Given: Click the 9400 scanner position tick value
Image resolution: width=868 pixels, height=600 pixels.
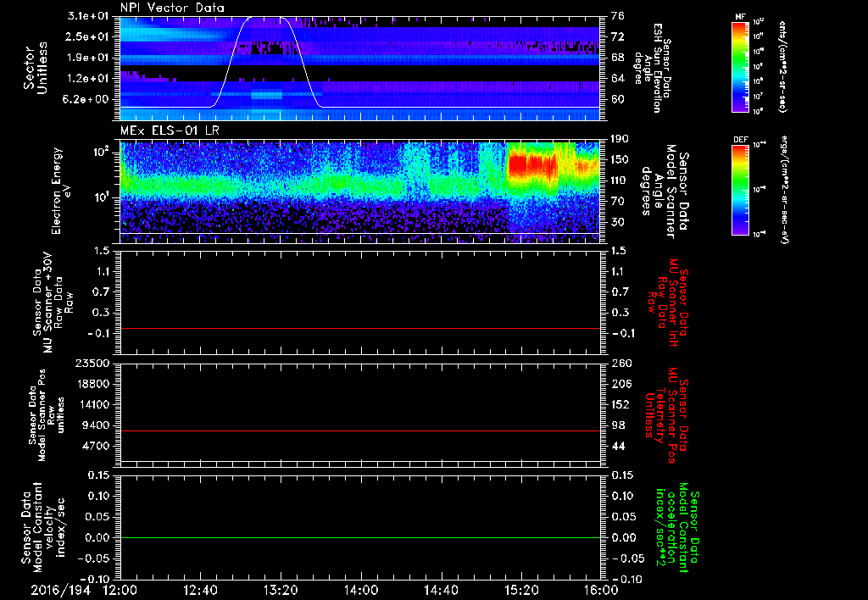Looking at the screenshot, I should point(97,425).
